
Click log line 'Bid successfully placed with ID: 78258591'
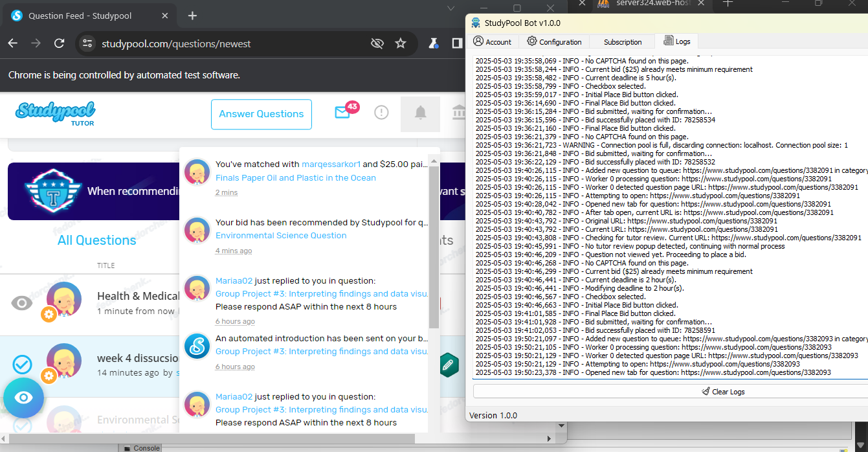[x=595, y=330]
